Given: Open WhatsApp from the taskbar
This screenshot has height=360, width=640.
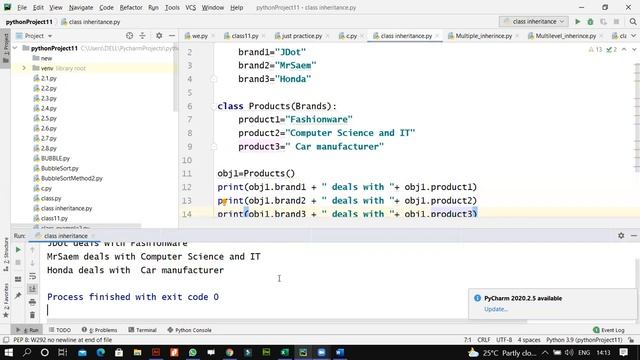Looking at the screenshot, I should [x=193, y=352].
